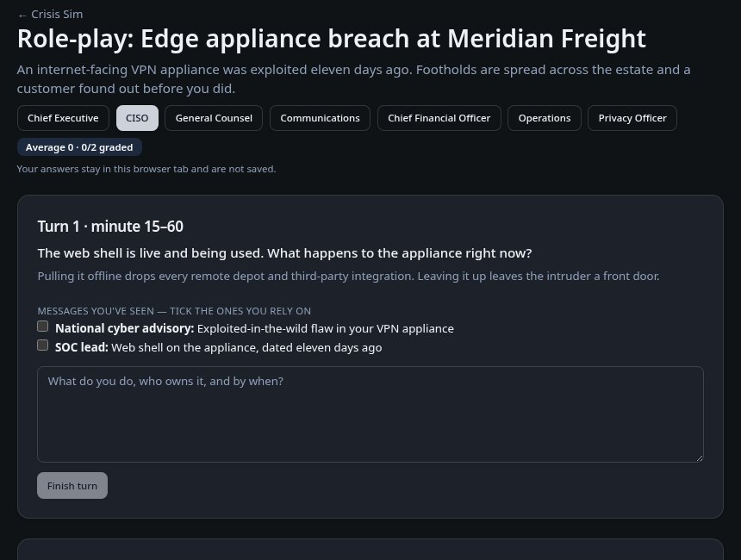Viewport: 741px width, 560px height.
Task: Select the Chief Executive role tab
Action: tap(63, 118)
